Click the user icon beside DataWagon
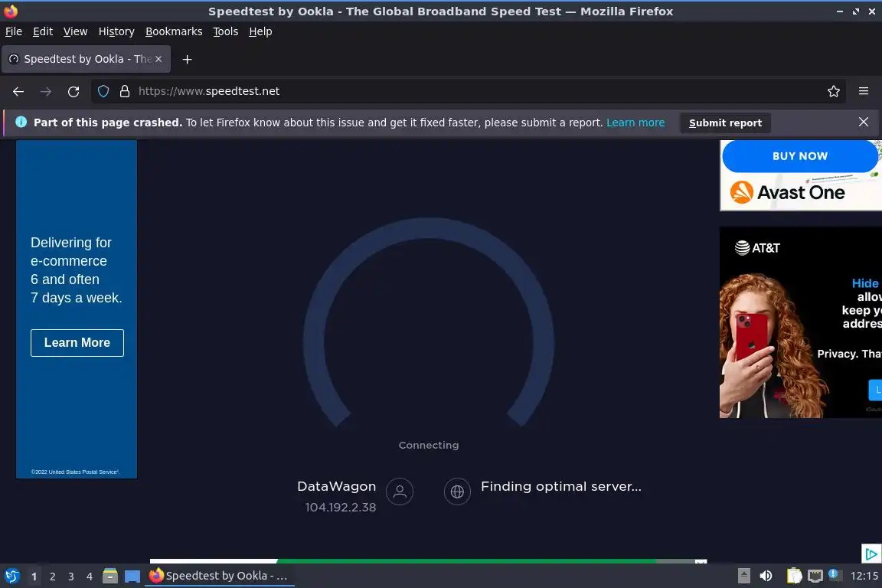The width and height of the screenshot is (882, 588). 400,492
